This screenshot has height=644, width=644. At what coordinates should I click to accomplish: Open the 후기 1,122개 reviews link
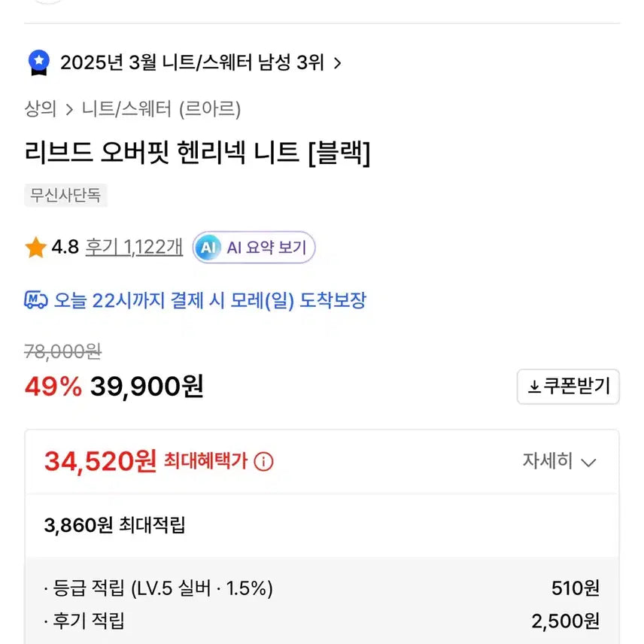(x=134, y=248)
